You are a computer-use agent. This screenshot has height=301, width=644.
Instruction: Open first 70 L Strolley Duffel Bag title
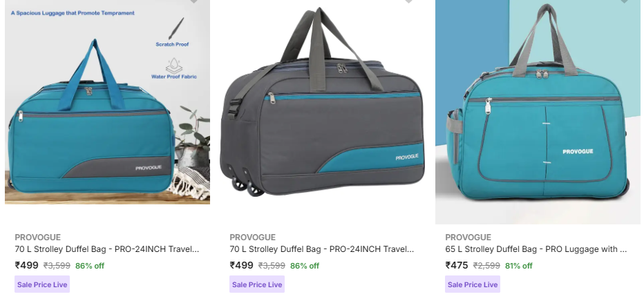point(107,249)
